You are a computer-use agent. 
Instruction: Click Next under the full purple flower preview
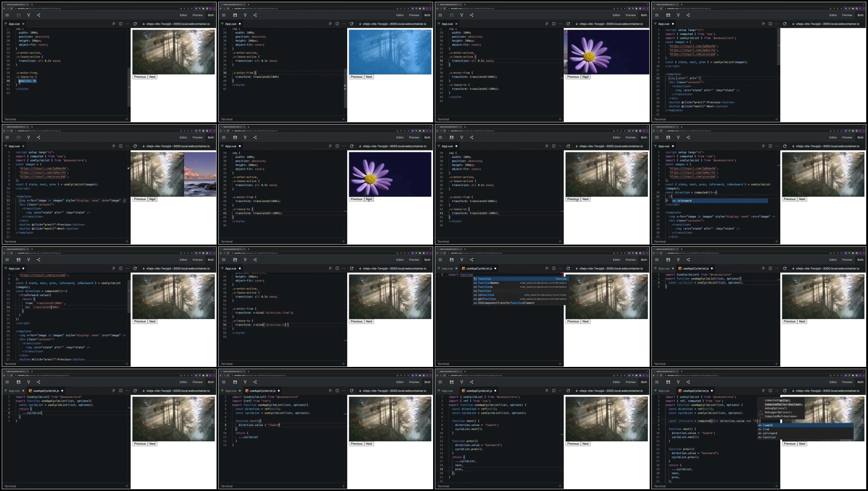click(x=369, y=199)
